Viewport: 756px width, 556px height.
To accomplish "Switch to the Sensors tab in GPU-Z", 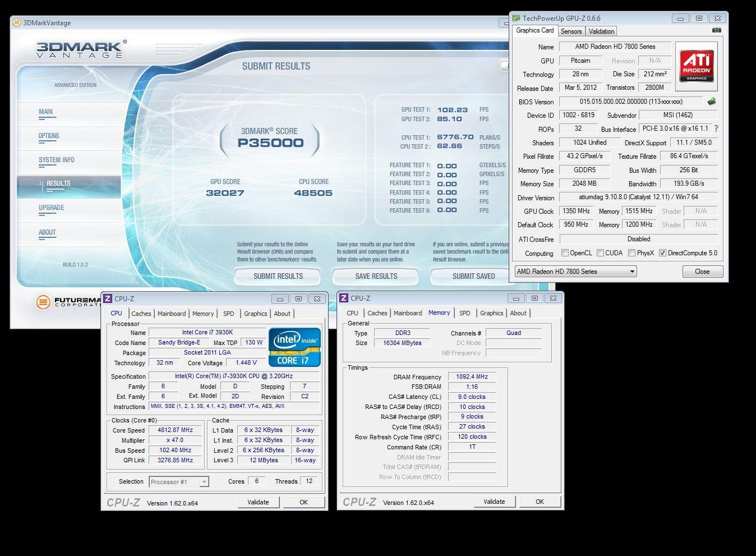I will (x=571, y=31).
